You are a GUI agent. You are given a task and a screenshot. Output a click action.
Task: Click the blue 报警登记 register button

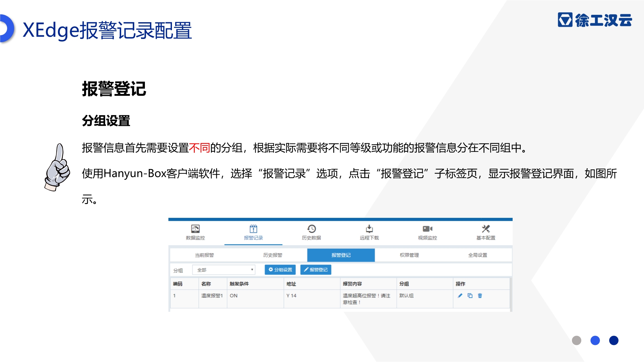pos(316,270)
